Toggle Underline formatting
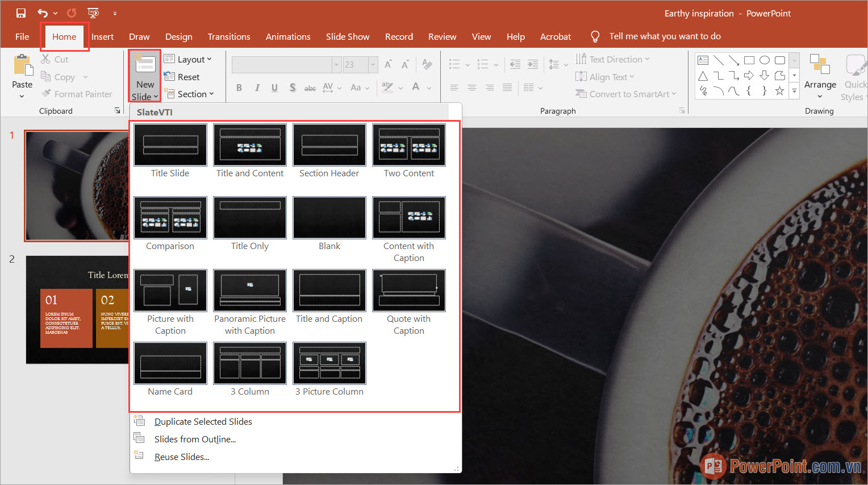 coord(275,88)
